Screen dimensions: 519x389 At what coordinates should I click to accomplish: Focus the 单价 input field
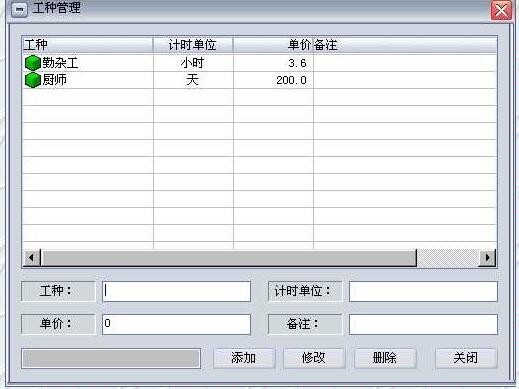[177, 324]
